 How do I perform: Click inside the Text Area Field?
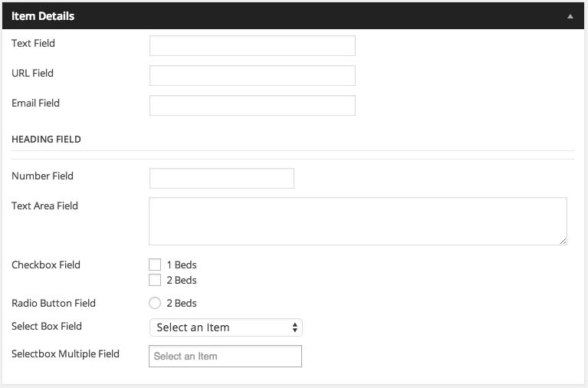coord(357,221)
